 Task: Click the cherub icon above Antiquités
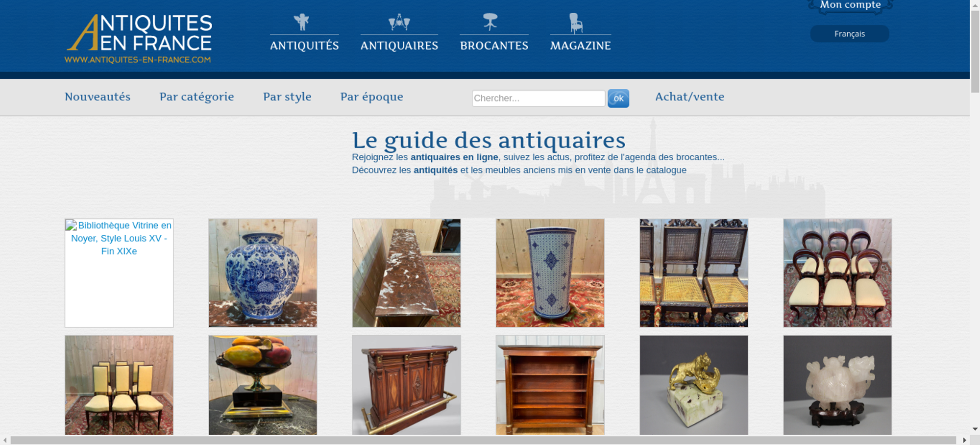coord(301,22)
